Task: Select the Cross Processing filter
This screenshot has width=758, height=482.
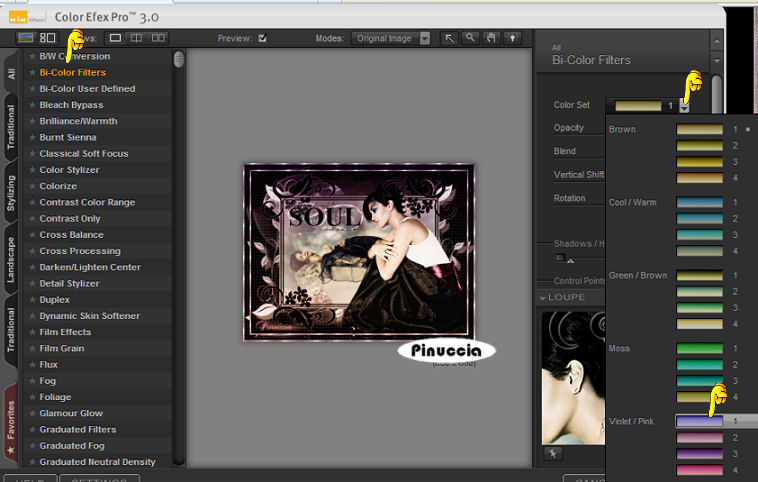Action: [80, 251]
